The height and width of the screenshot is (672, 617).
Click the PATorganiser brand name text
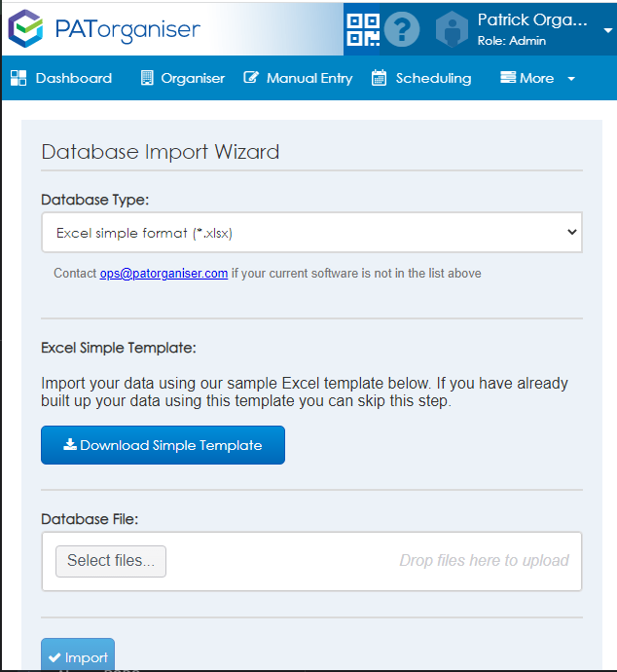point(127,30)
